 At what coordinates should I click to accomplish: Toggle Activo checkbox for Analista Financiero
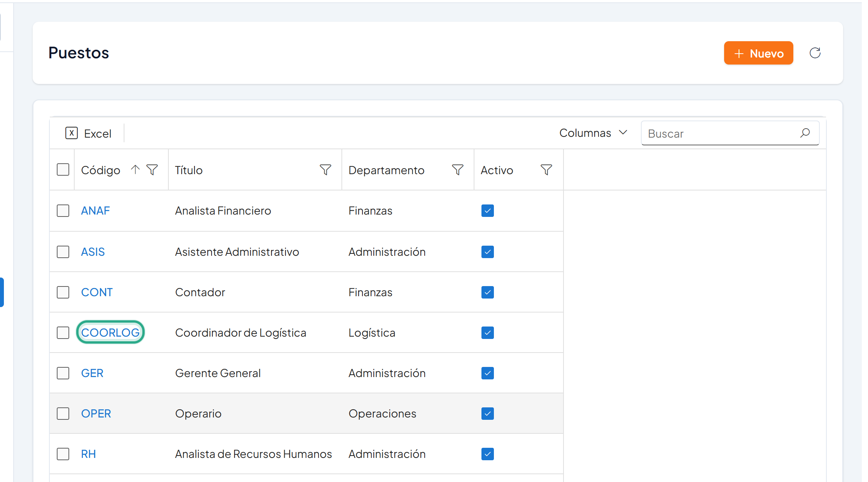[x=488, y=211]
